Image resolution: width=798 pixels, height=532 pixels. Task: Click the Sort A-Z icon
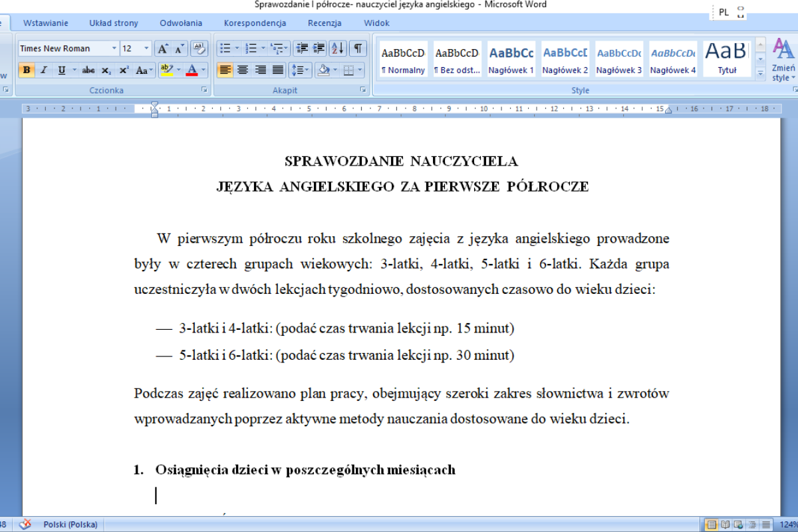337,49
